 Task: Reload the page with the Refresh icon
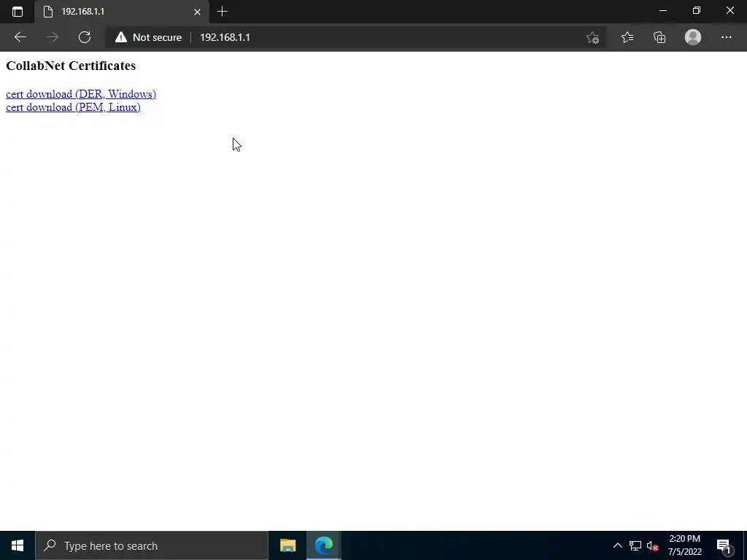pos(85,37)
